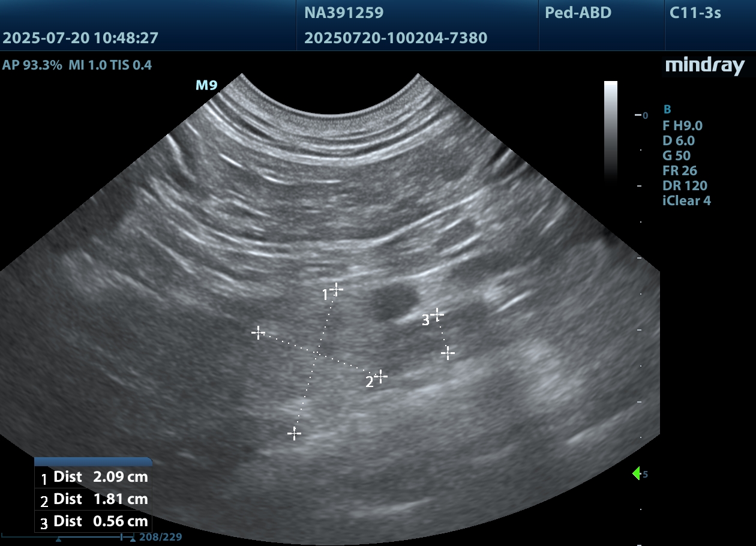The height and width of the screenshot is (546, 756).
Task: Click the D 6.0 depth parameter
Action: [678, 140]
